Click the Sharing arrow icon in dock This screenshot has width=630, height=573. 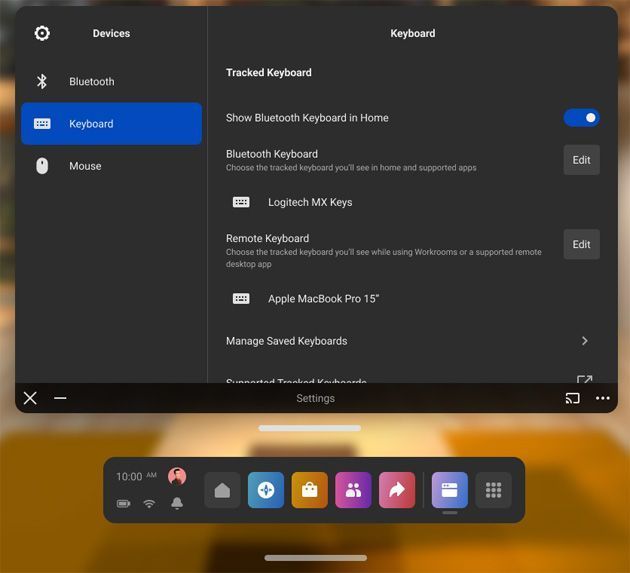click(x=397, y=490)
